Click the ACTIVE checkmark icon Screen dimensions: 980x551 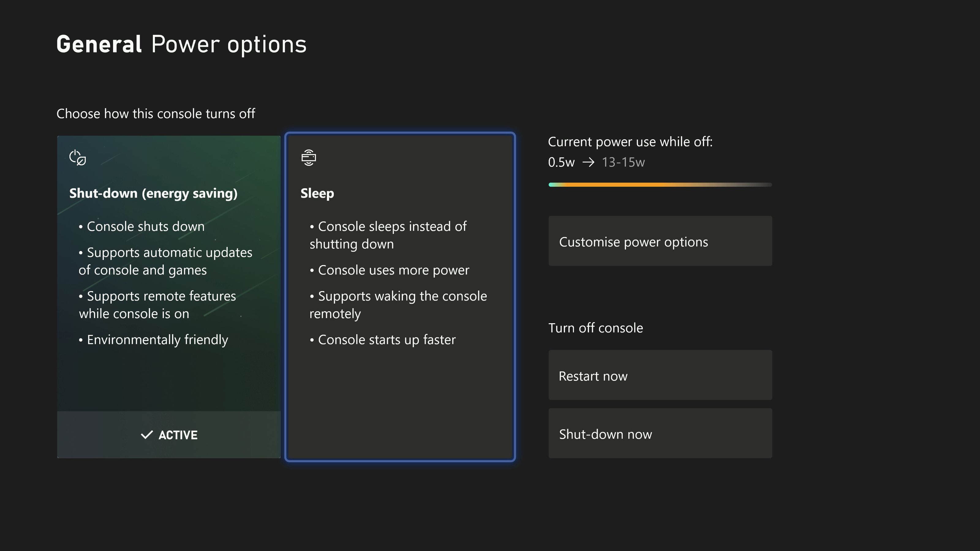pos(146,435)
